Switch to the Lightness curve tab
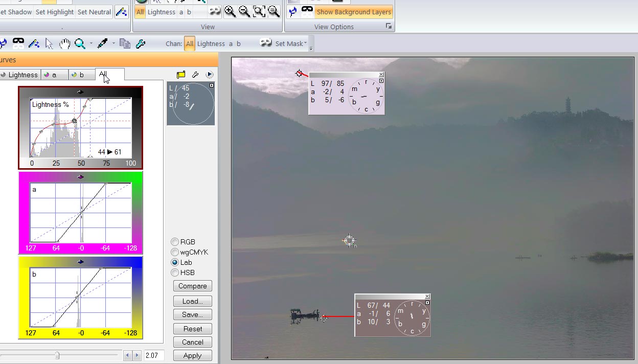 (20, 75)
